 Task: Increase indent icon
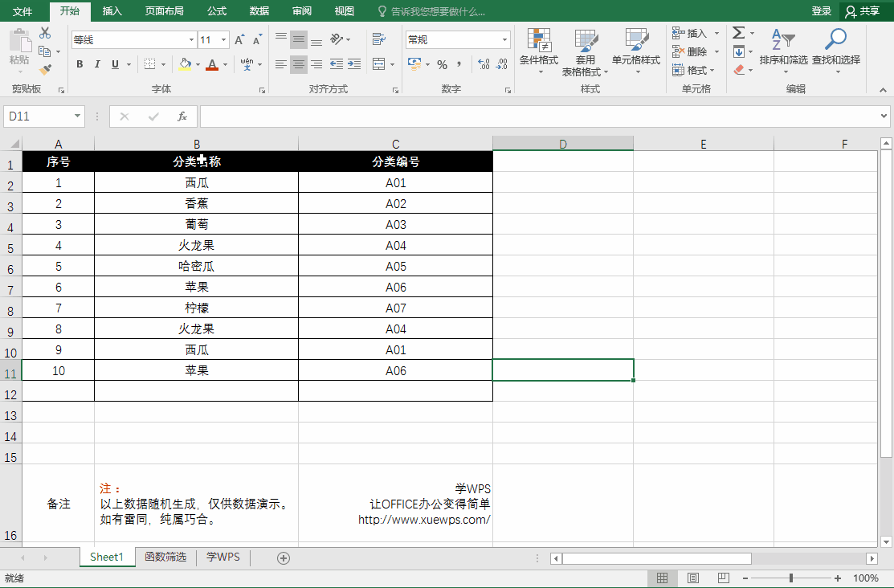coord(354,64)
